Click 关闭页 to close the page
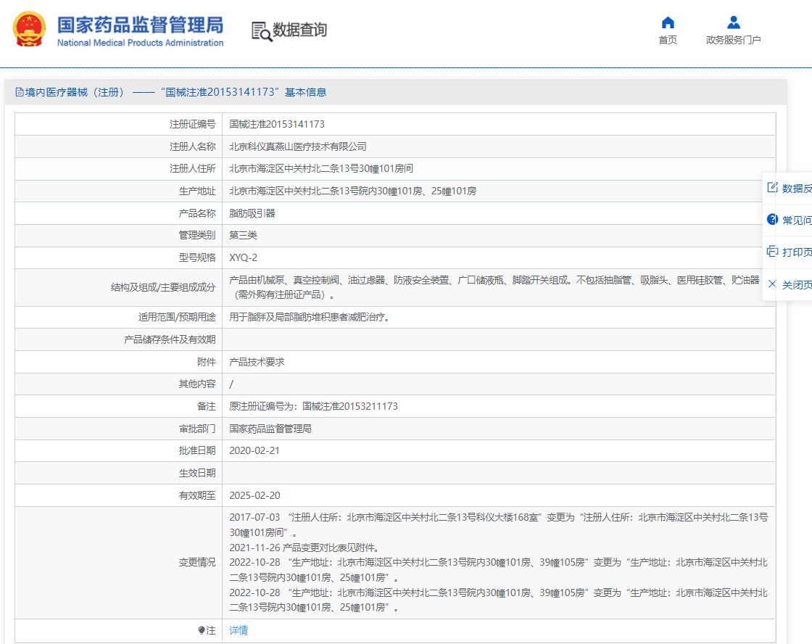Screen dimensions: 812x644 point(797,284)
